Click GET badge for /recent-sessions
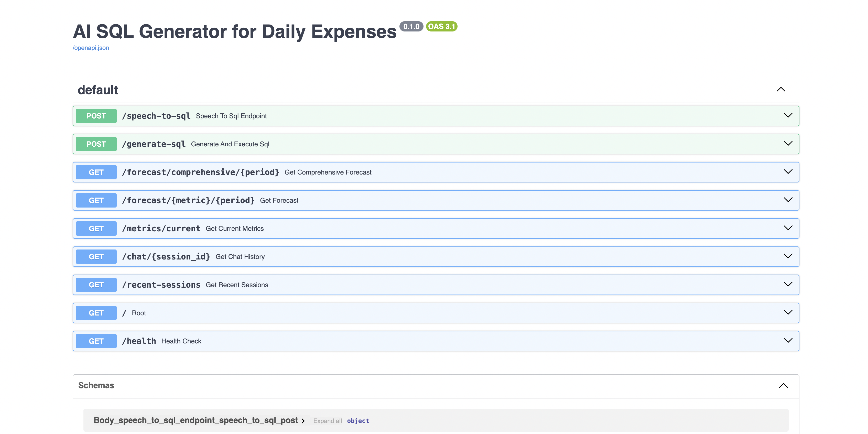 pyautogui.click(x=96, y=285)
